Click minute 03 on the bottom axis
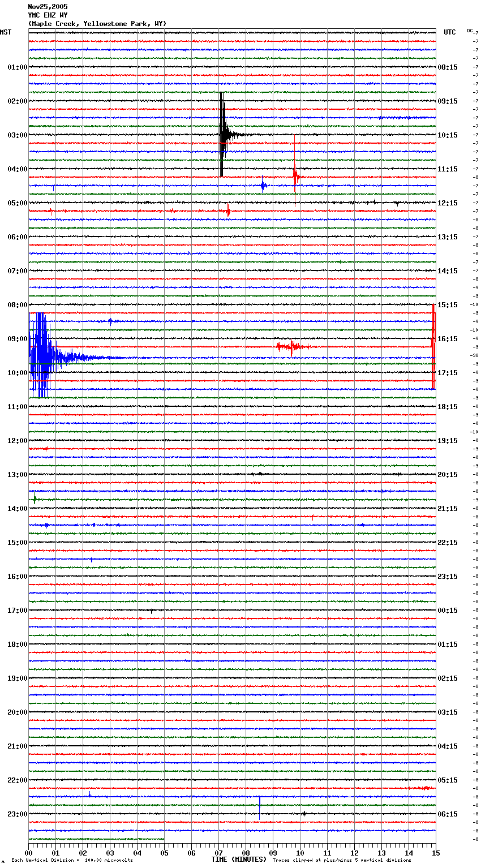The width and height of the screenshot is (481, 868). point(110,853)
